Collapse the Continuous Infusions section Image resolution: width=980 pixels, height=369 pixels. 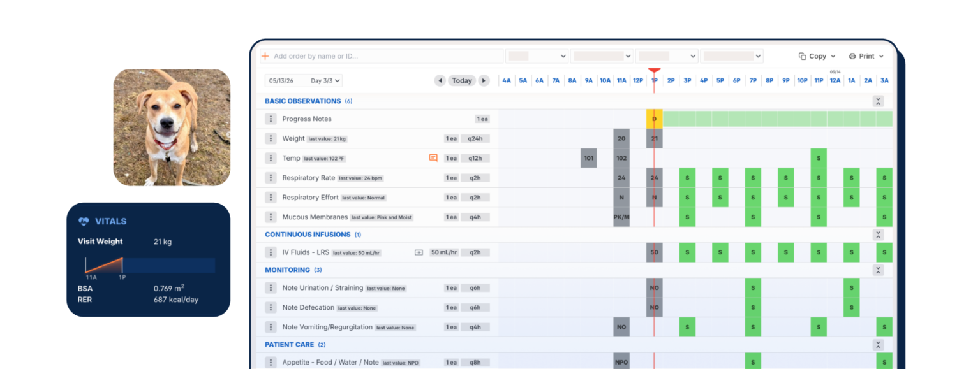click(x=879, y=235)
